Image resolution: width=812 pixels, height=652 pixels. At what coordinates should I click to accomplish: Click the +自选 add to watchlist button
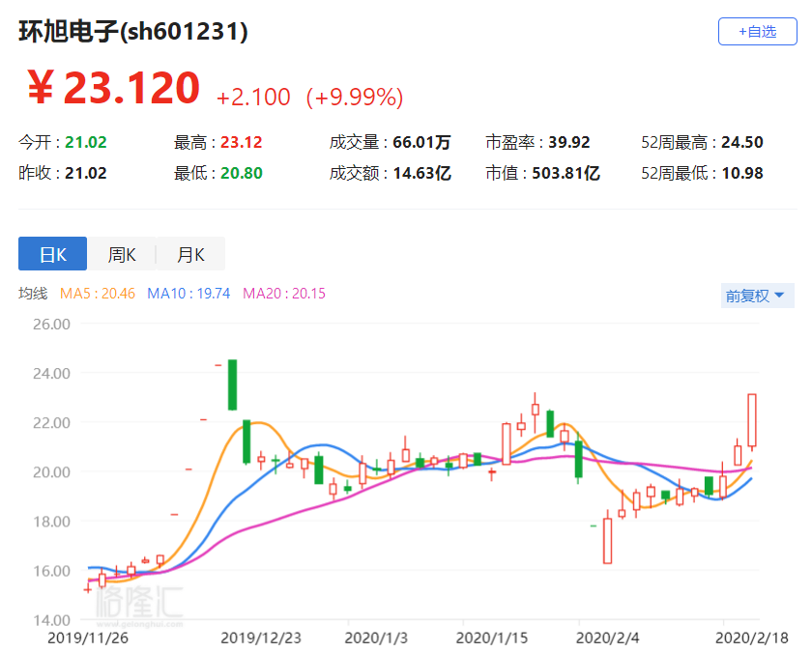(757, 32)
